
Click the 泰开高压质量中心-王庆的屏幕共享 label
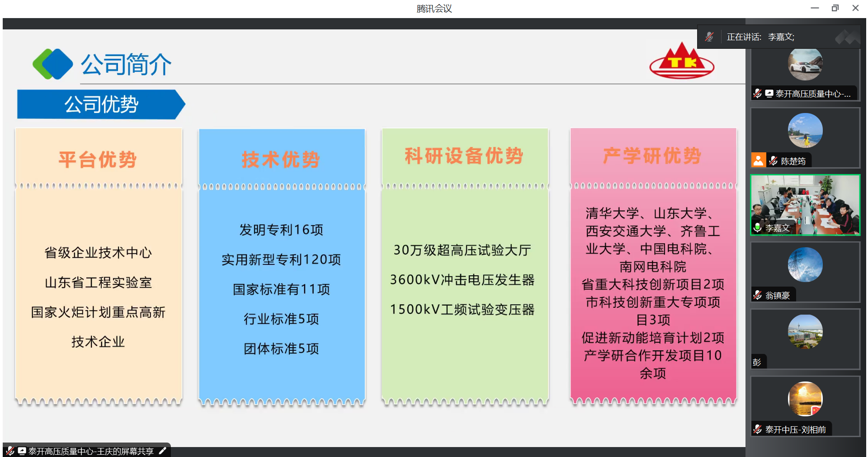91,451
